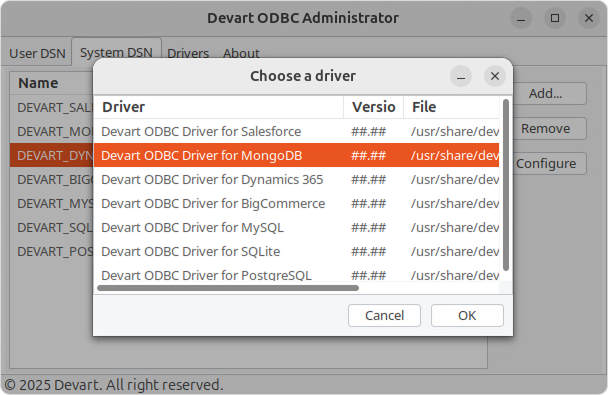
Task: Select DEVART_BIG entry in main window
Action: [52, 179]
